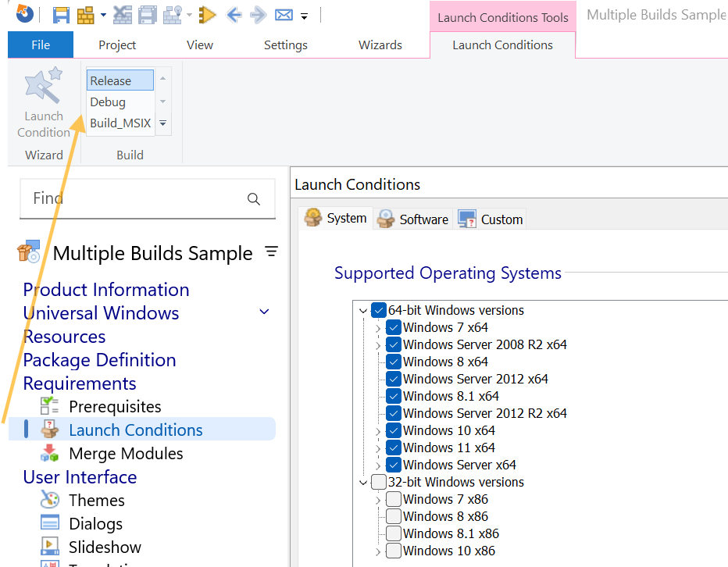Check the Windows 10 x86 checkbox
The width and height of the screenshot is (728, 567).
[393, 551]
